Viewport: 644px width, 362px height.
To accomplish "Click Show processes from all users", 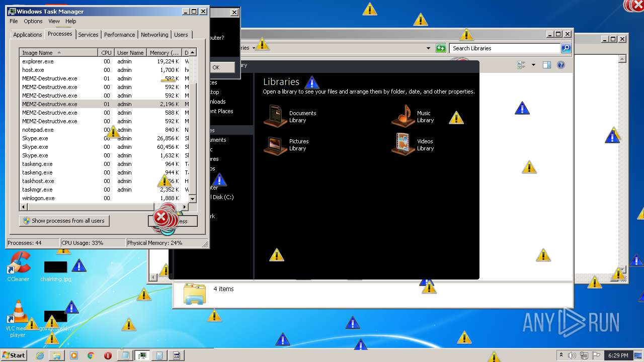I will pos(64,221).
